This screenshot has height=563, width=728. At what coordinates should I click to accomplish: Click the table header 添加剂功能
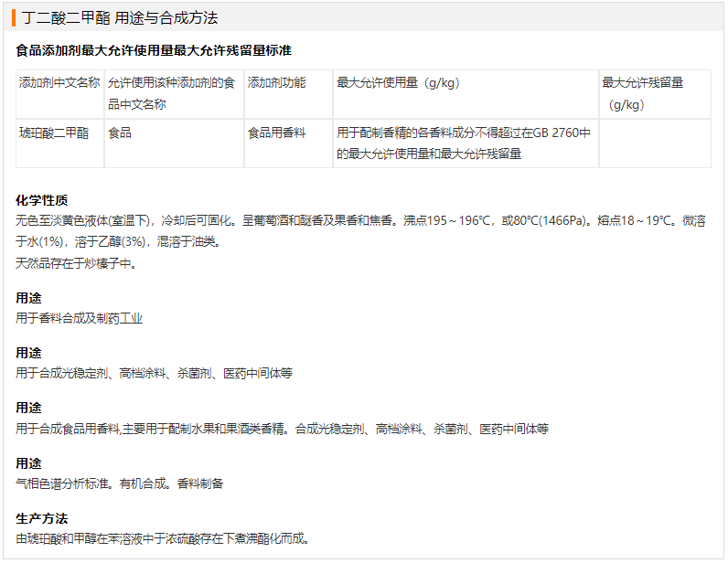[x=277, y=82]
